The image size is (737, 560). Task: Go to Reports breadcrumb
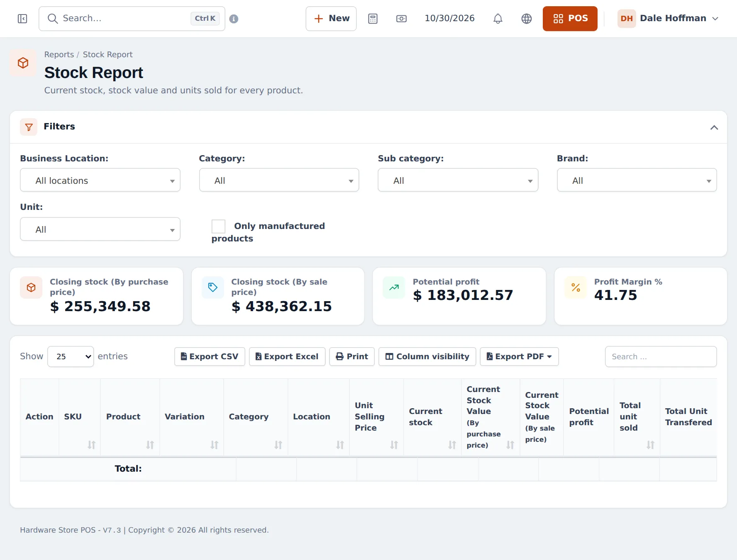point(59,55)
